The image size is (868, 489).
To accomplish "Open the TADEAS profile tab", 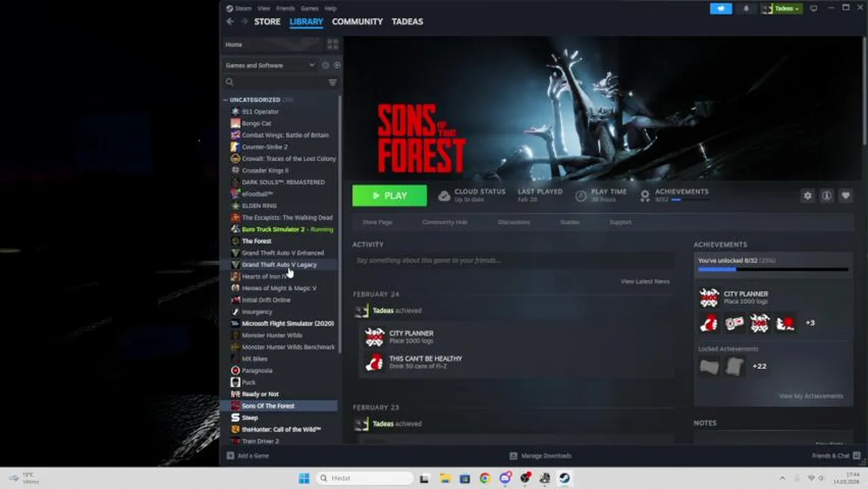I will tap(408, 22).
